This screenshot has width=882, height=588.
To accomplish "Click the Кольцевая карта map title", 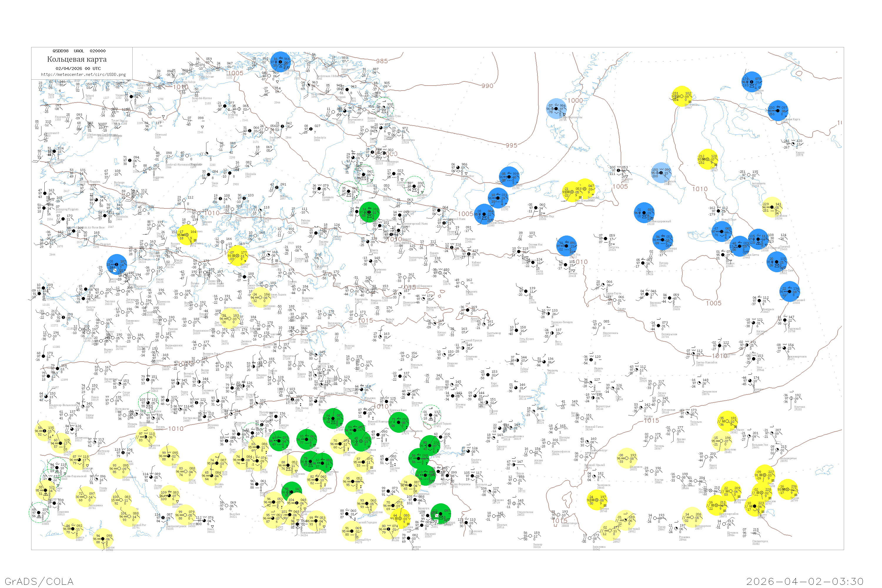I will coord(77,59).
